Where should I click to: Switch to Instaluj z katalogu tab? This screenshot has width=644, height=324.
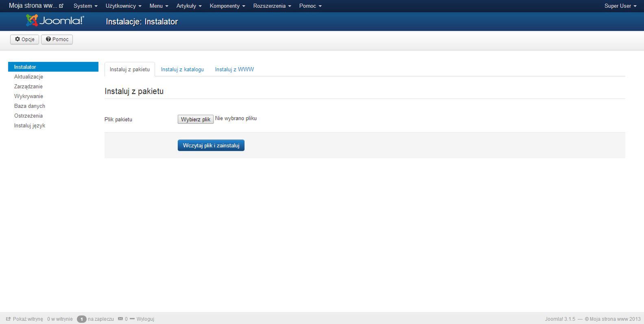point(182,69)
